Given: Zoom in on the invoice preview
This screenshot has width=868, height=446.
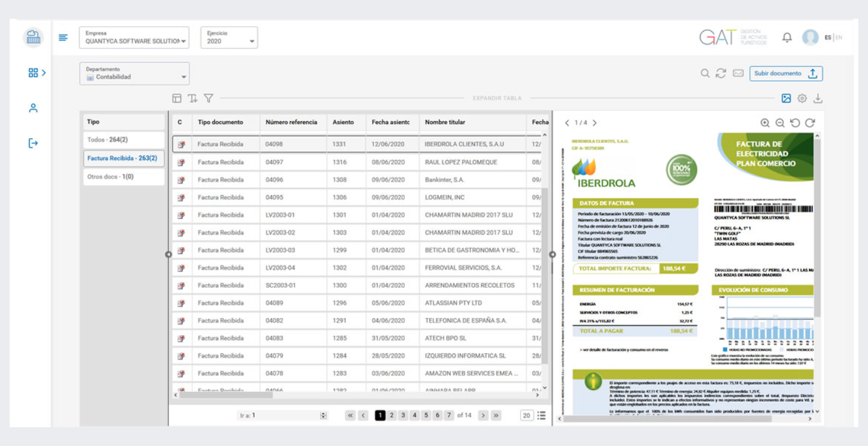Looking at the screenshot, I should (x=765, y=123).
